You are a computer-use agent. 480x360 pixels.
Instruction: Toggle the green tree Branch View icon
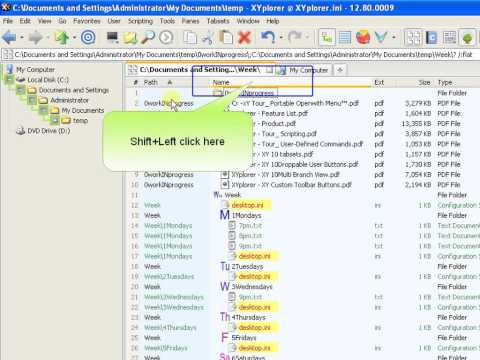pos(468,37)
